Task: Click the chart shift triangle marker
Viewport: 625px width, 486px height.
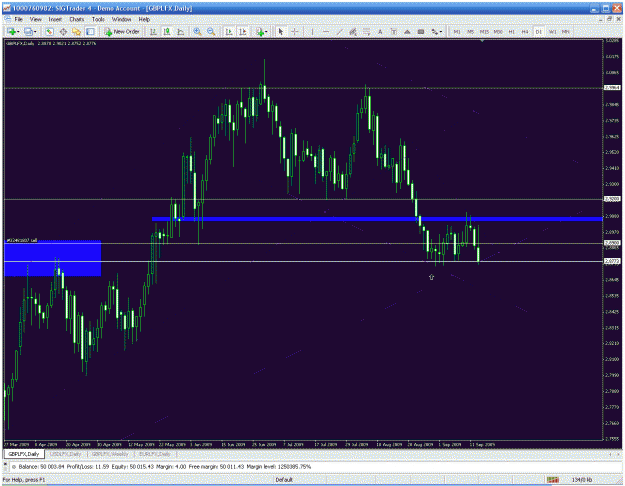Action: 482,41
